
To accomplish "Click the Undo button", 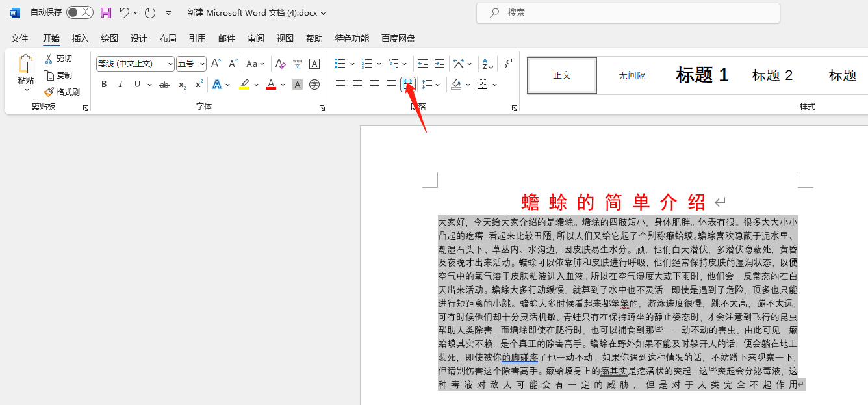I will coord(124,12).
